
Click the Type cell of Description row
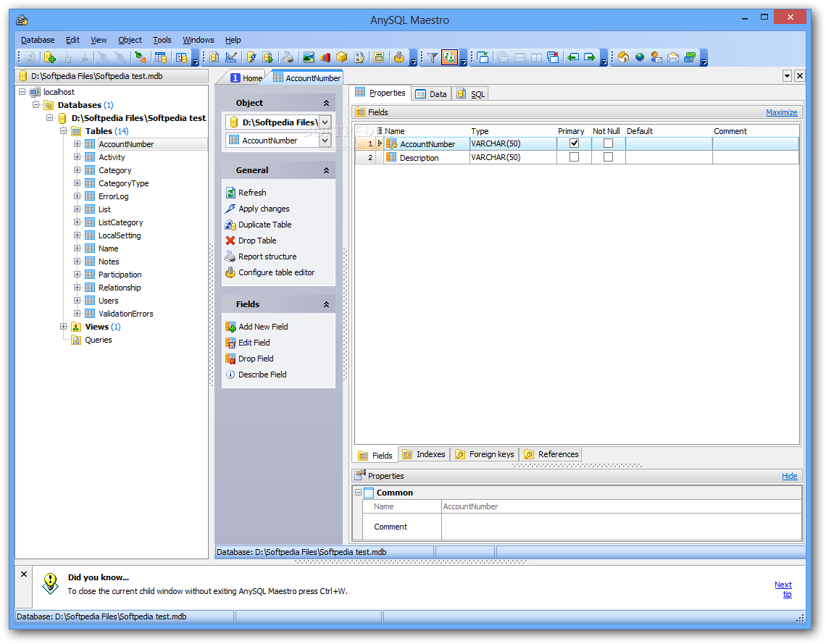tap(513, 157)
